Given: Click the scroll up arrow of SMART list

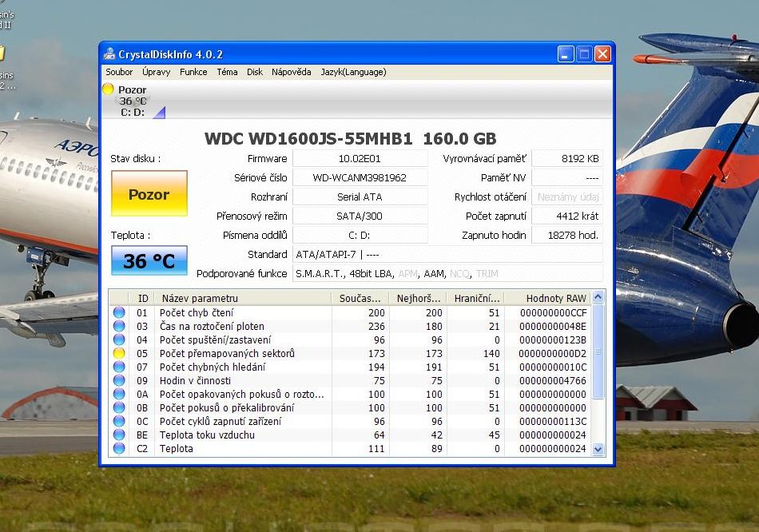Looking at the screenshot, I should click(598, 296).
